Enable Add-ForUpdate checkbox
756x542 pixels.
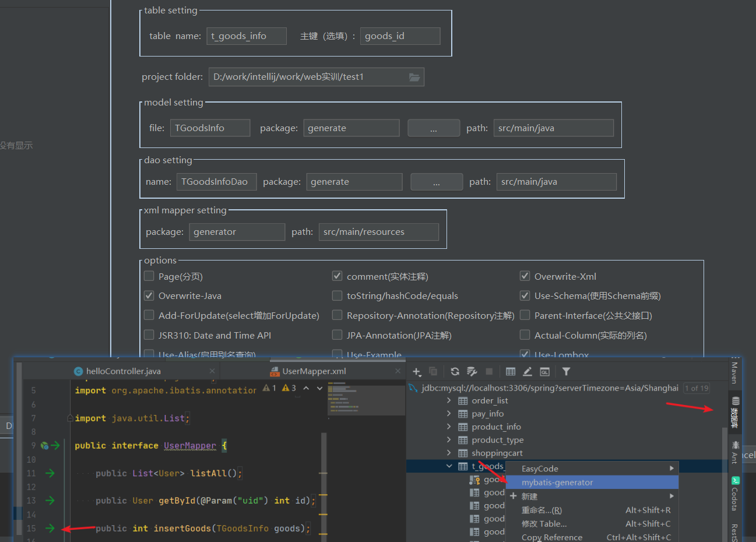point(149,315)
